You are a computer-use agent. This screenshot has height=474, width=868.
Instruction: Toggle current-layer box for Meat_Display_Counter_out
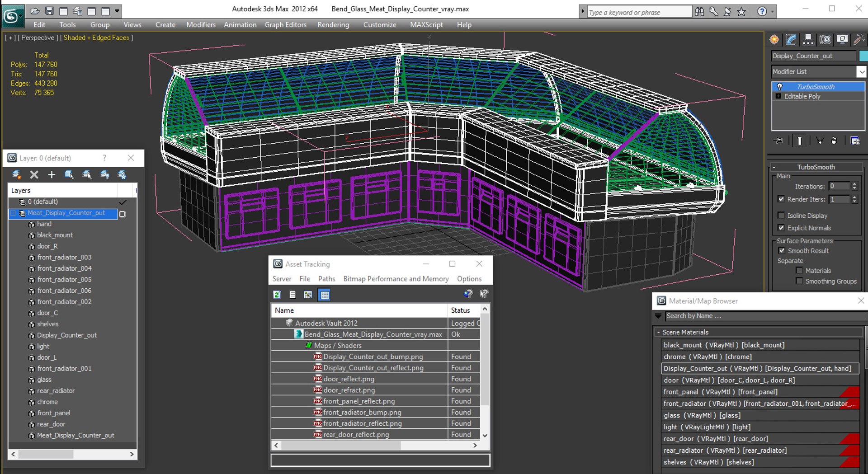[123, 214]
